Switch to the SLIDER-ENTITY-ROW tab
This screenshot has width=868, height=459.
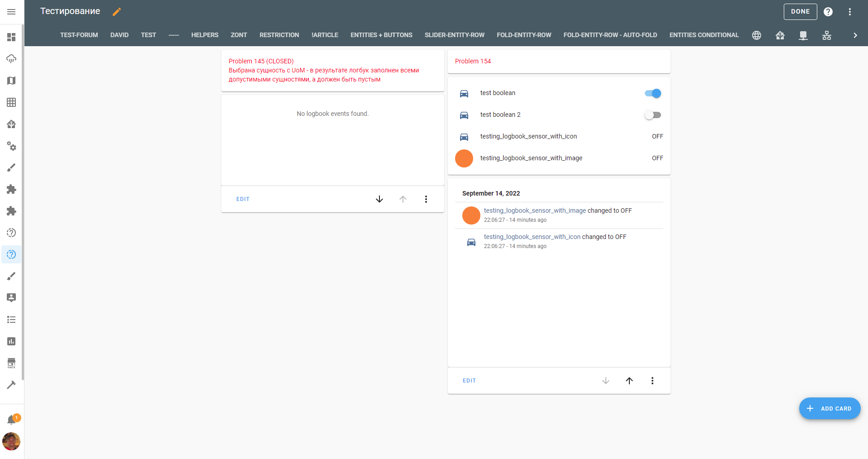point(455,35)
